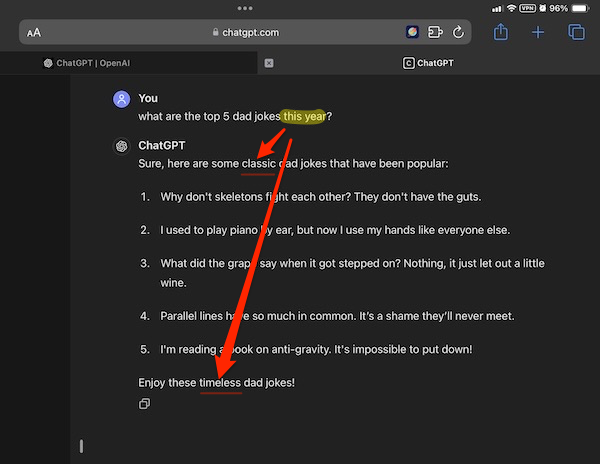Tap the Safari Share icon
Image resolution: width=600 pixels, height=464 pixels.
click(x=501, y=32)
